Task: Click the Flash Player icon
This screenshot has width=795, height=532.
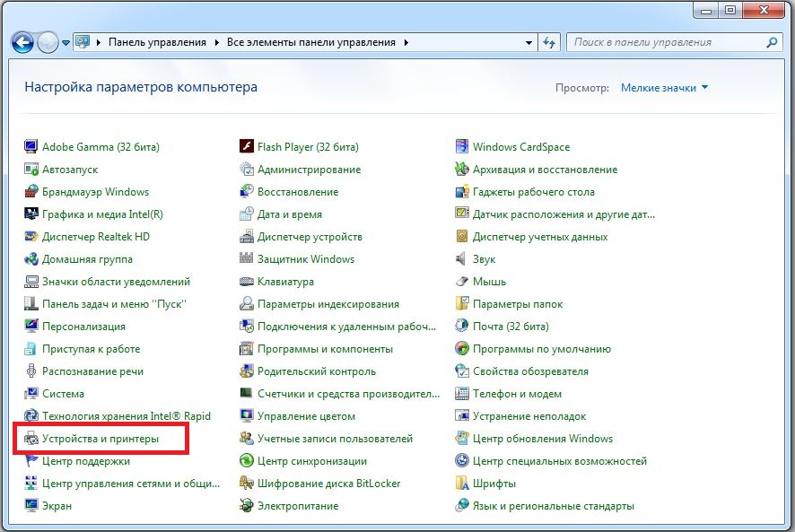Action: (247, 147)
